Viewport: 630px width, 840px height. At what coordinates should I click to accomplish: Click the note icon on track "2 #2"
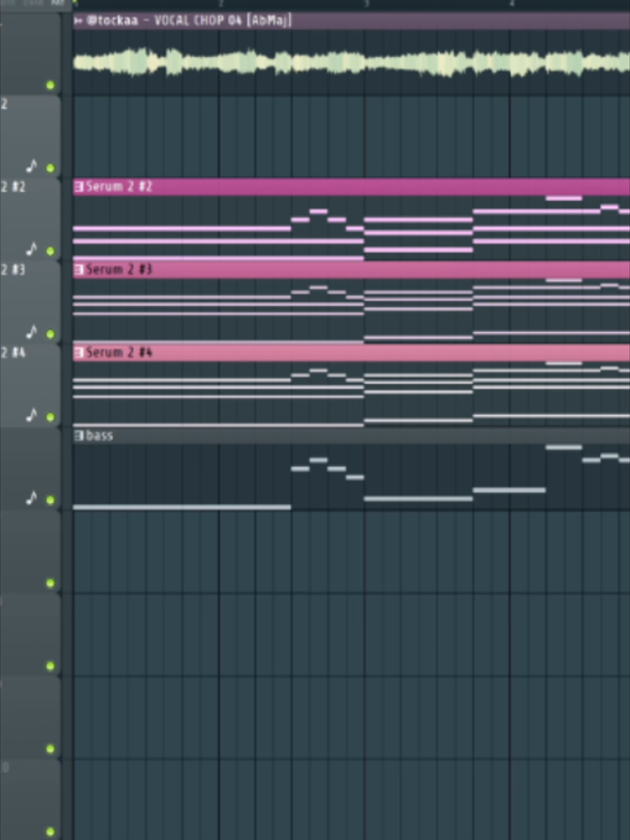click(31, 249)
